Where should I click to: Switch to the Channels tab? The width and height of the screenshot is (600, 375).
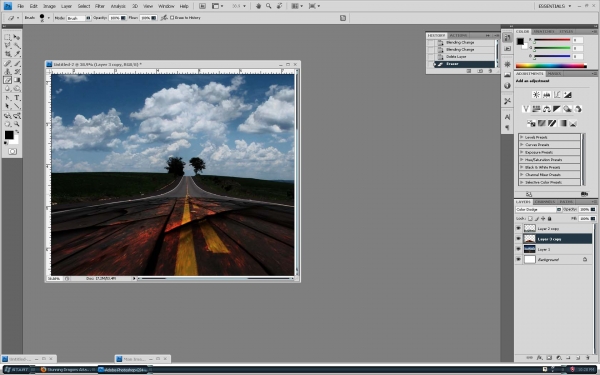pyautogui.click(x=545, y=202)
